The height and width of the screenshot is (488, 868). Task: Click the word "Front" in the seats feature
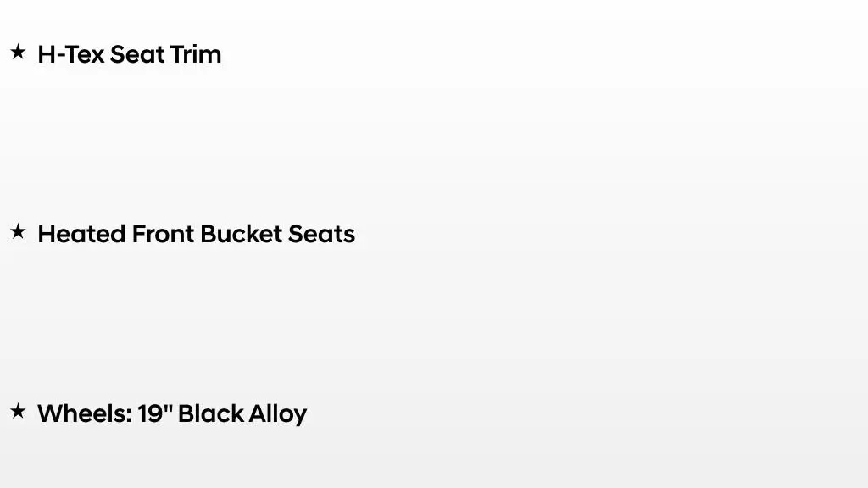(x=163, y=234)
